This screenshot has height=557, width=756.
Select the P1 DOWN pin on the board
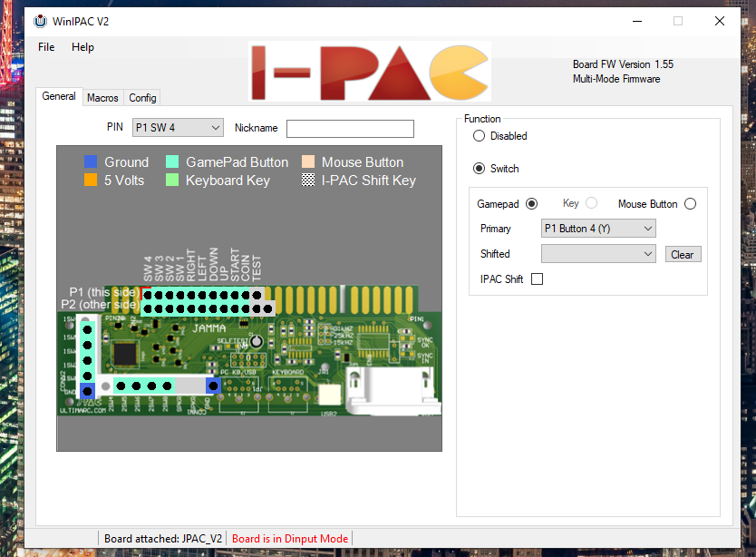coord(213,295)
